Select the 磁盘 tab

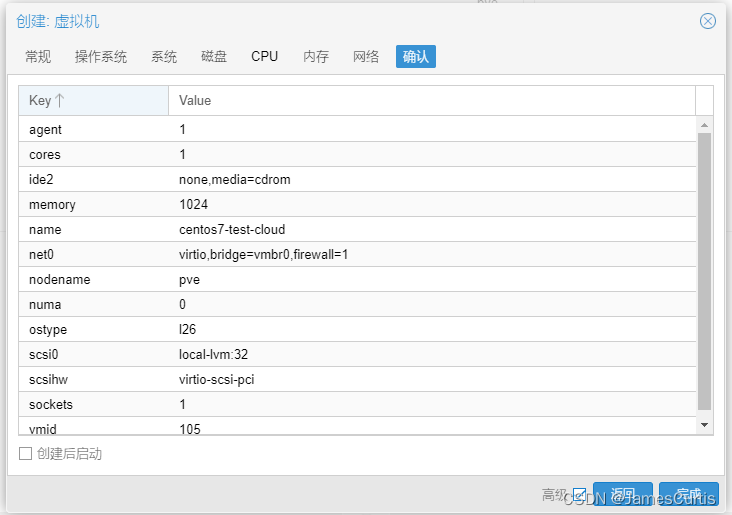214,56
